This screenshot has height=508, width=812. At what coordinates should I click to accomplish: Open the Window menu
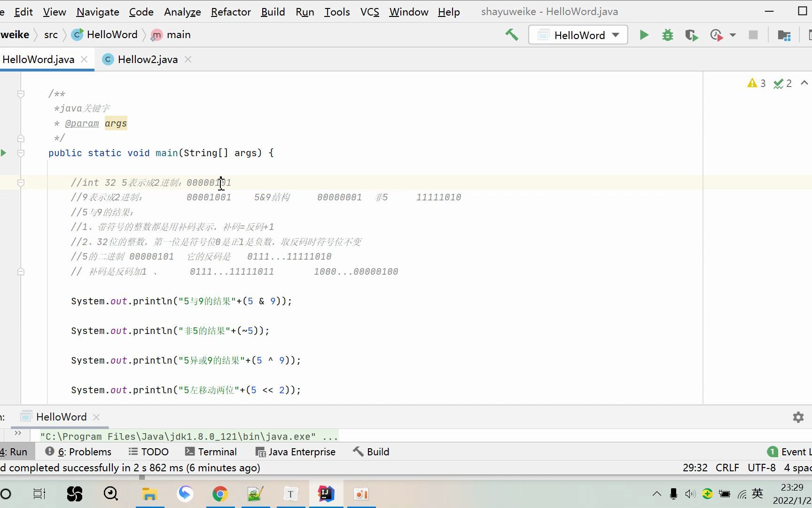pyautogui.click(x=409, y=12)
